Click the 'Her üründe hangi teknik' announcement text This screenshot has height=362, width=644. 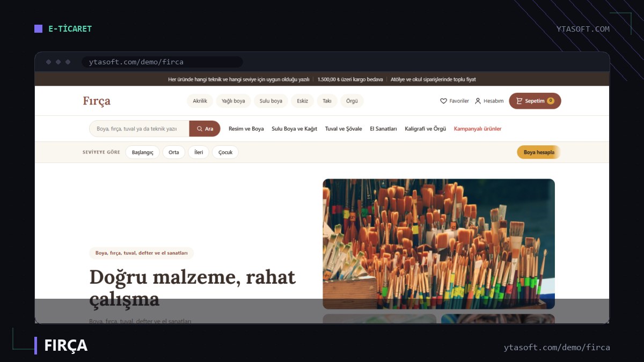point(239,79)
